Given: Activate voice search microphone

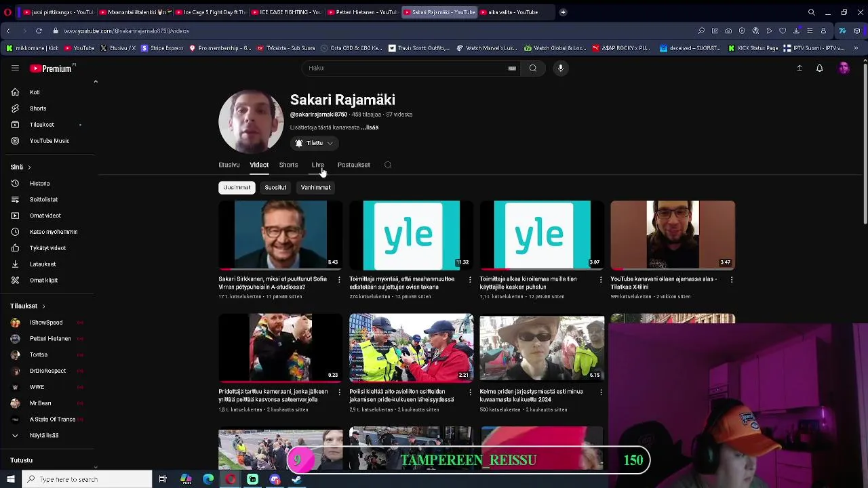Looking at the screenshot, I should click(560, 68).
